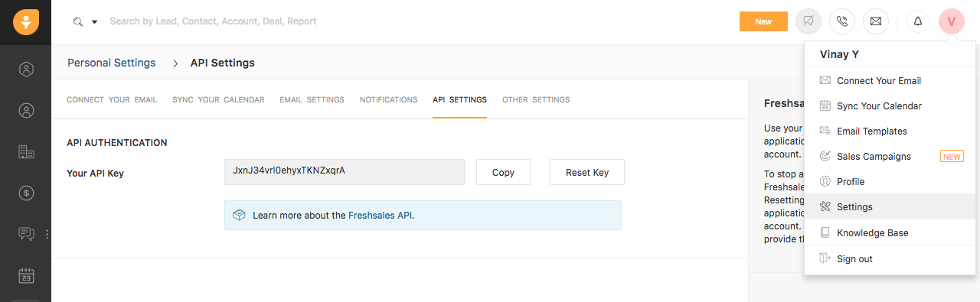Click the phone dialer icon
Screen dimensions: 980x302
click(x=842, y=21)
